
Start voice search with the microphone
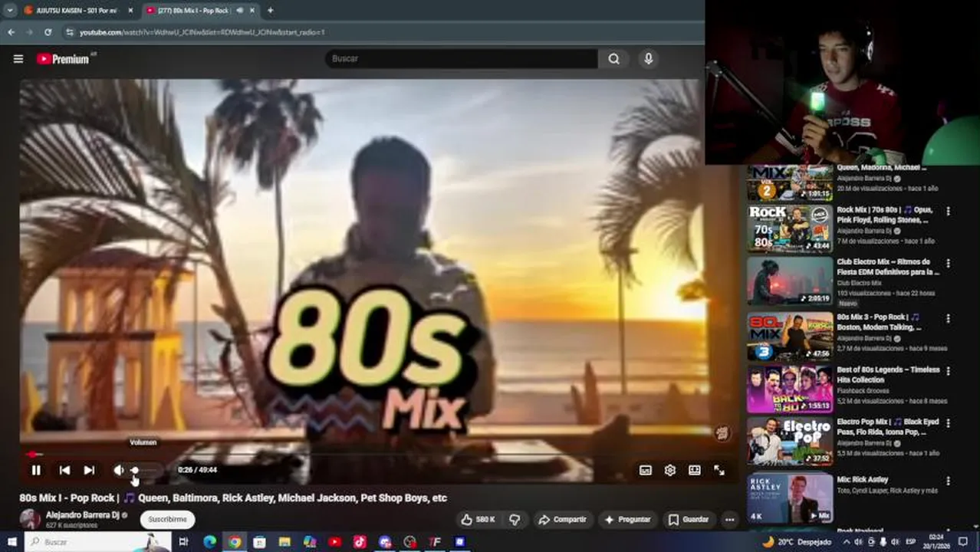coord(649,58)
